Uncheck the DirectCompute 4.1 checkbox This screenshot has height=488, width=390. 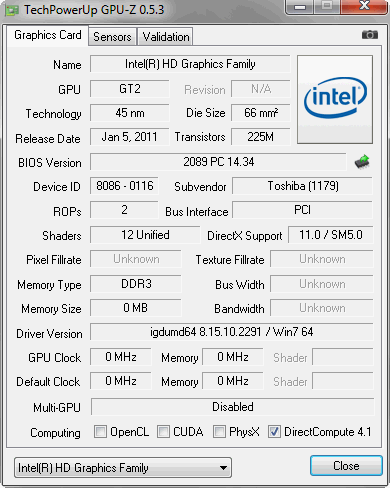274,431
